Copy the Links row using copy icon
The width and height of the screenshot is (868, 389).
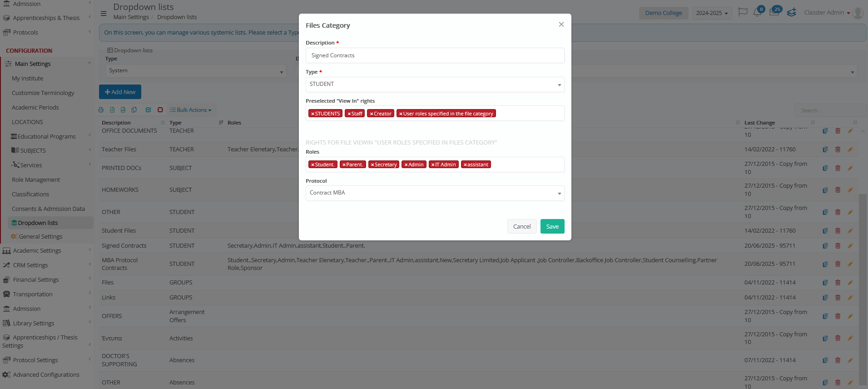click(x=825, y=298)
